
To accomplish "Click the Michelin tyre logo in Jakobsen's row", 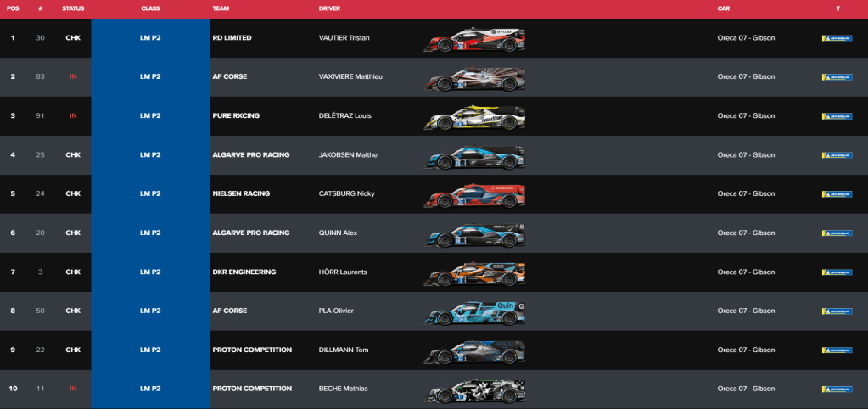I will (x=837, y=155).
